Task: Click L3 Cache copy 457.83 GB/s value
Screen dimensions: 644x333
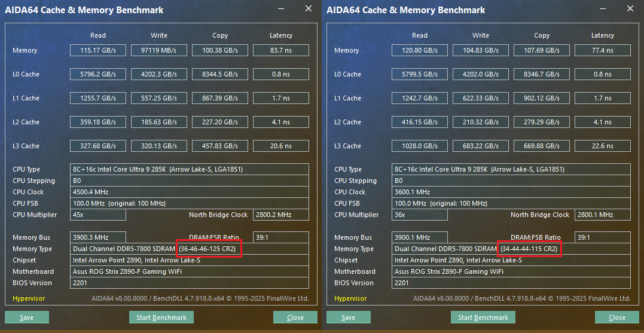Action: [219, 146]
